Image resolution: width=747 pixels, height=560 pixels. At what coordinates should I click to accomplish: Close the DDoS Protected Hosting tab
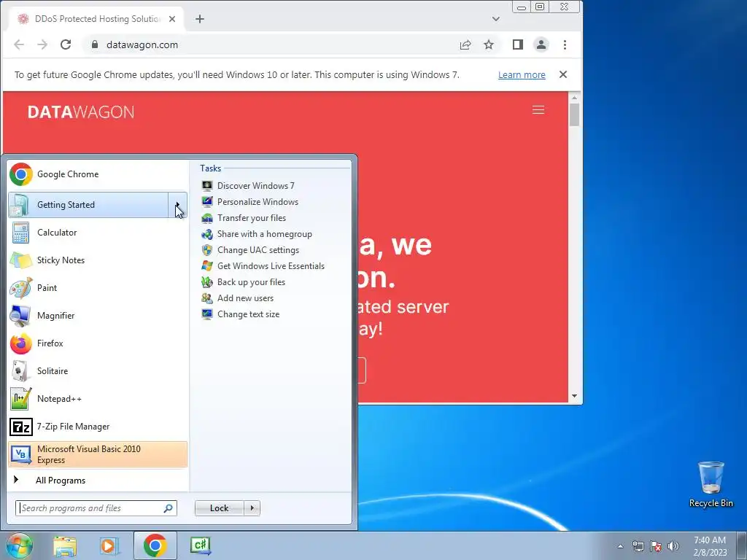pyautogui.click(x=172, y=19)
